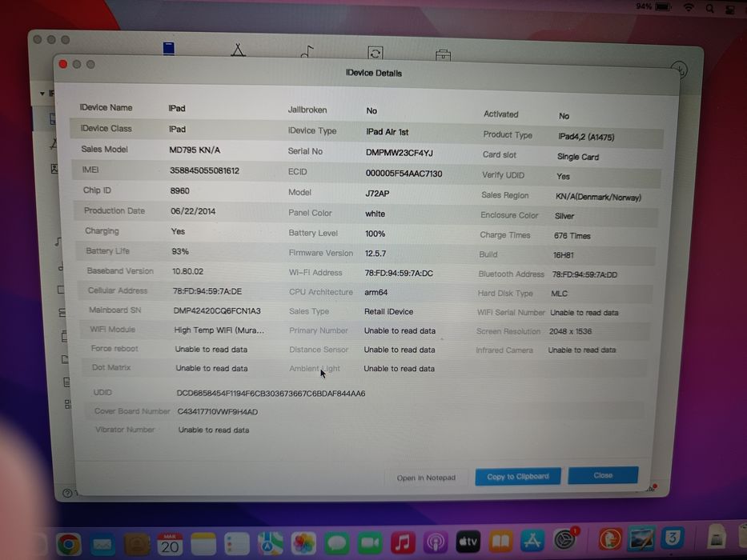The height and width of the screenshot is (560, 747).
Task: Open Books app in the Dock
Action: pos(500,542)
